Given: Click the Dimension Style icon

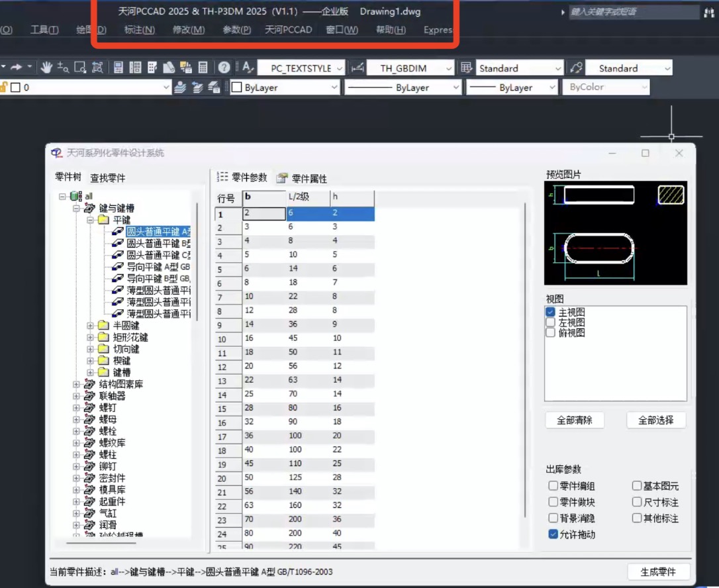Looking at the screenshot, I should 358,68.
